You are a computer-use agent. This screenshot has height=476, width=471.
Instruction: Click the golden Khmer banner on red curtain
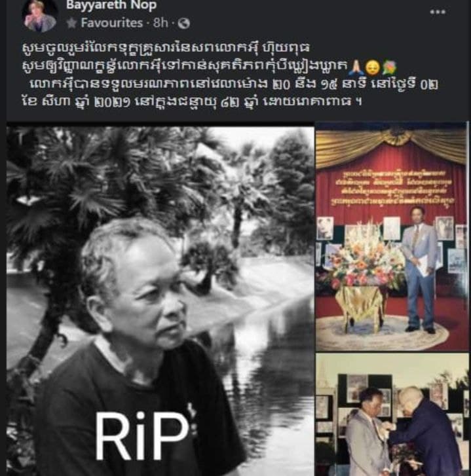tap(392, 187)
